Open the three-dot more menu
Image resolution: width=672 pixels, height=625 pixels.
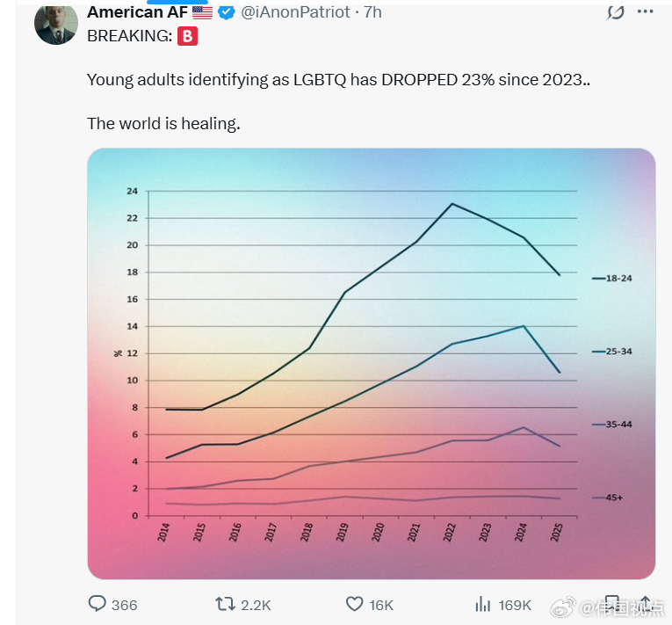coord(646,12)
